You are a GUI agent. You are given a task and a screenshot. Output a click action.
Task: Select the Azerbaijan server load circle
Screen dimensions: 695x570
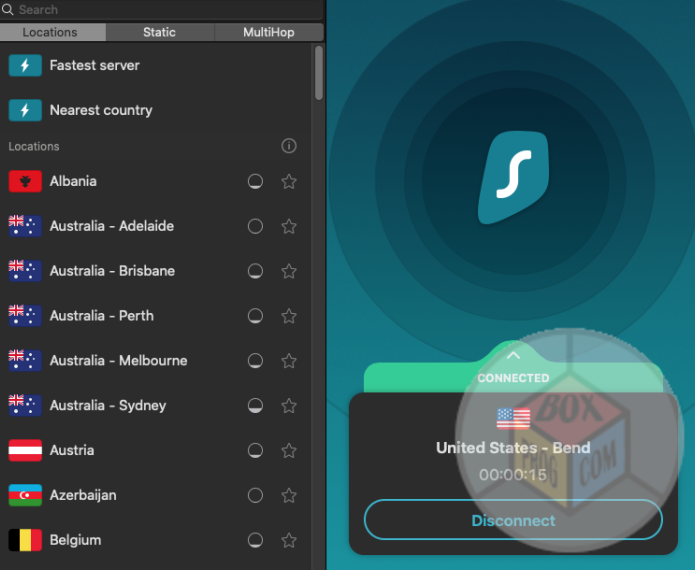[255, 496]
